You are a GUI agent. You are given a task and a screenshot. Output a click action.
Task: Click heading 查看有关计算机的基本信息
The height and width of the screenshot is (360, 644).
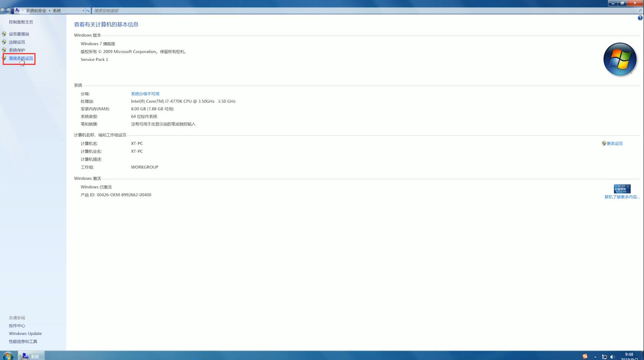[x=106, y=24]
